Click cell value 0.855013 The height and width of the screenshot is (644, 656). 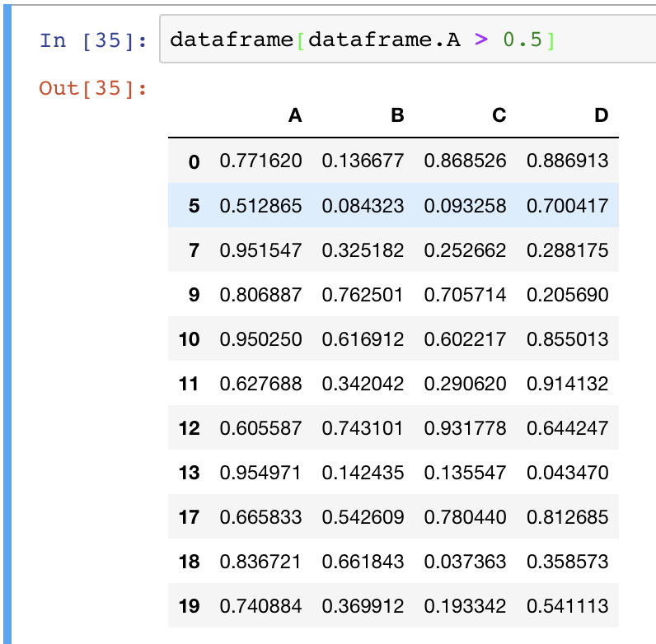pyautogui.click(x=567, y=339)
